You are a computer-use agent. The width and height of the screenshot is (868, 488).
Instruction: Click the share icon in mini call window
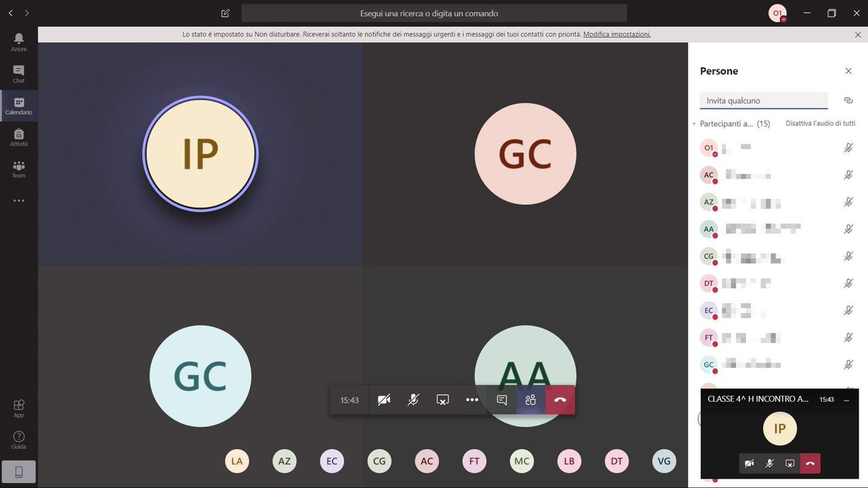coord(790,463)
